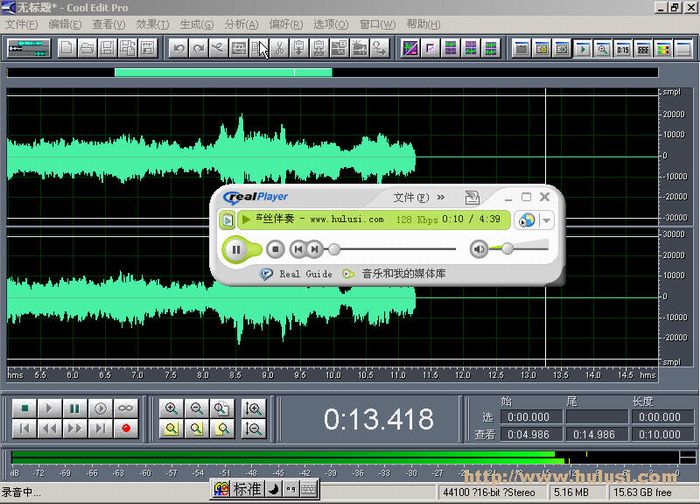Open the 帮助(H) menu
700x504 pixels.
pyautogui.click(x=423, y=24)
